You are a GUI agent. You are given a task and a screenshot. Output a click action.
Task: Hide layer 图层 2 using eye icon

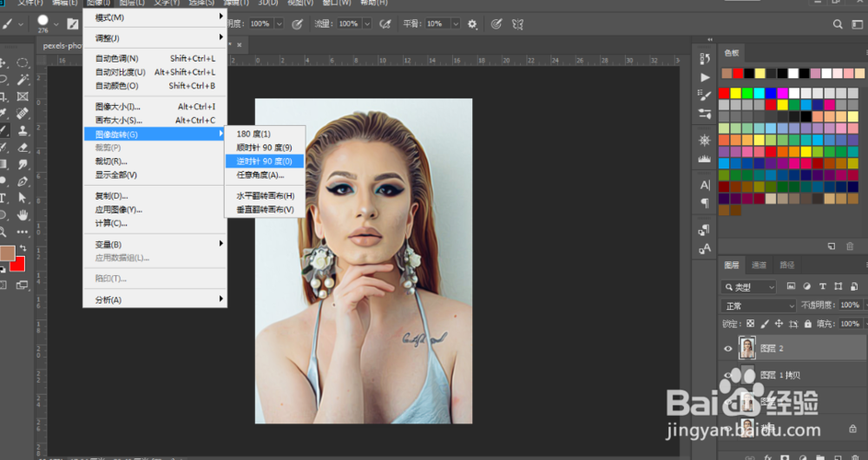(x=728, y=348)
